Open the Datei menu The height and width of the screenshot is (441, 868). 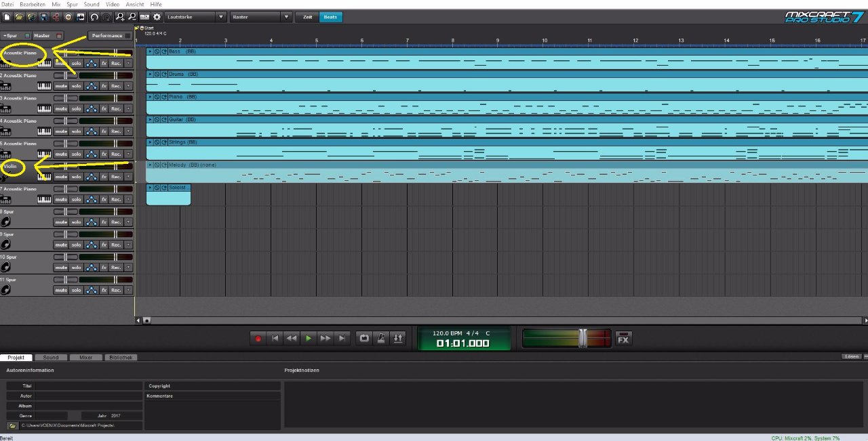point(7,4)
